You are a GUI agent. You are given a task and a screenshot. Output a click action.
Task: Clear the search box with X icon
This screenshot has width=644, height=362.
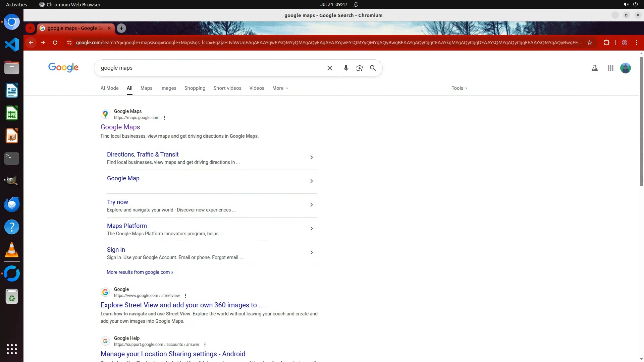click(x=329, y=68)
